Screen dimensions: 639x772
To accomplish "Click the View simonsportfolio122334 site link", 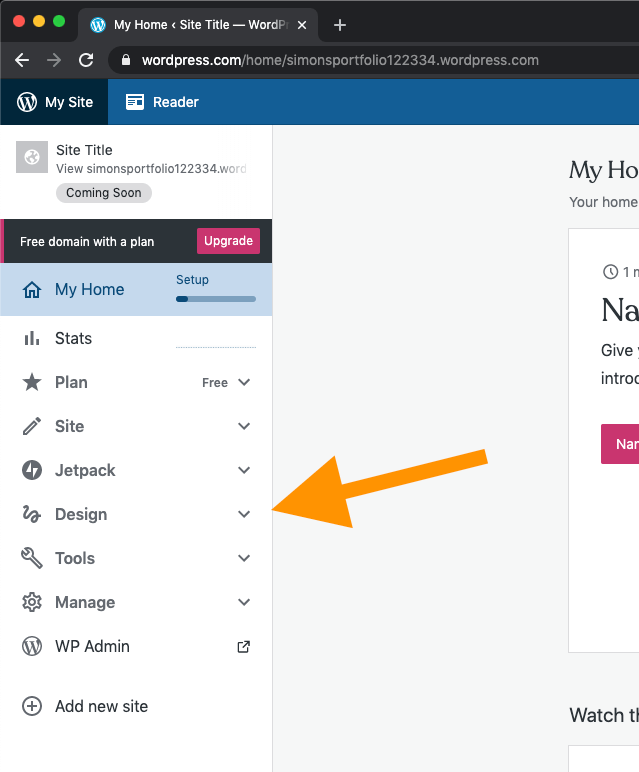I will point(151,169).
